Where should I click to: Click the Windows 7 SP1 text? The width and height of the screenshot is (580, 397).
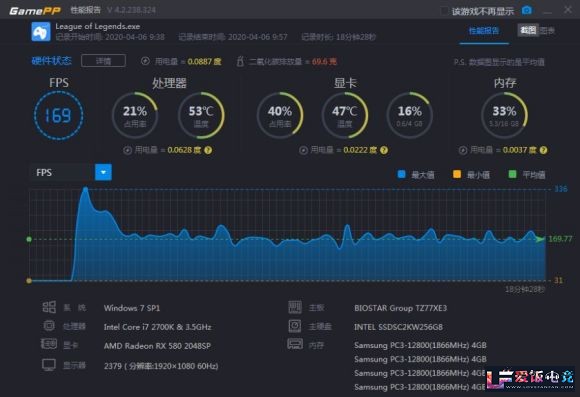132,308
